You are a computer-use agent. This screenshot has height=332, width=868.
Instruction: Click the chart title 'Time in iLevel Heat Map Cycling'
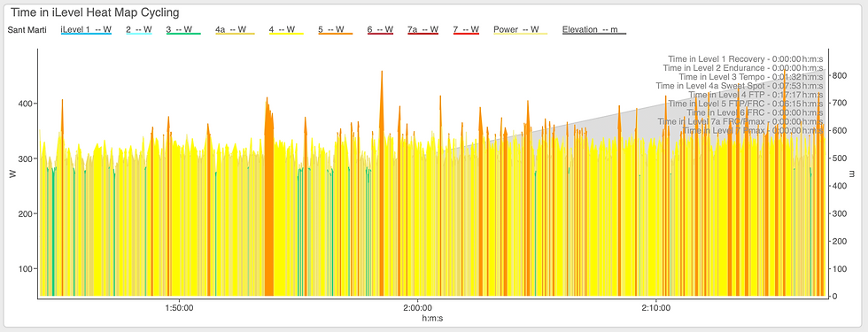95,12
